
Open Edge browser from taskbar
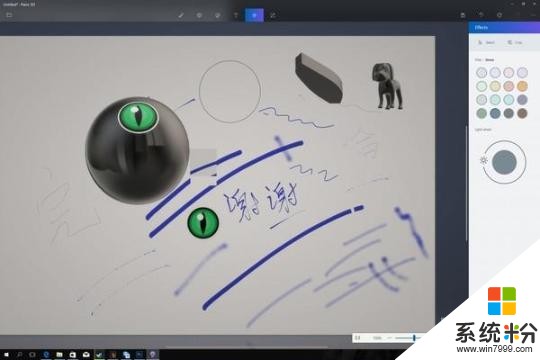point(46,354)
